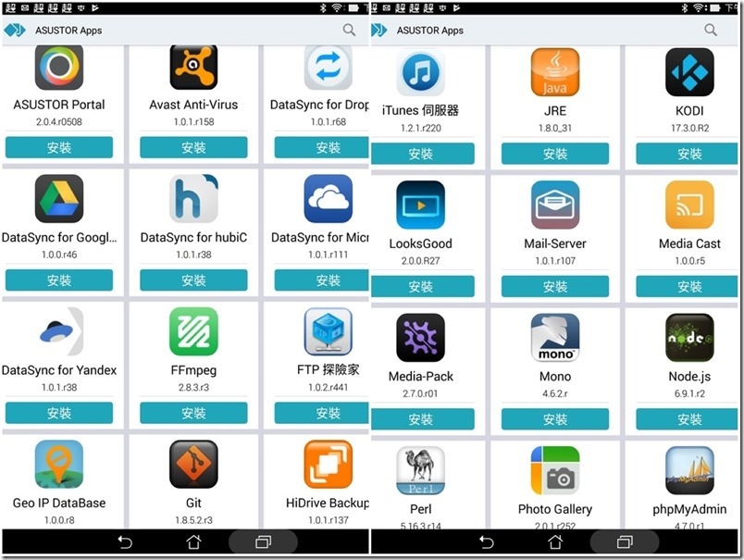Install Media Cast with 安裝

point(687,287)
